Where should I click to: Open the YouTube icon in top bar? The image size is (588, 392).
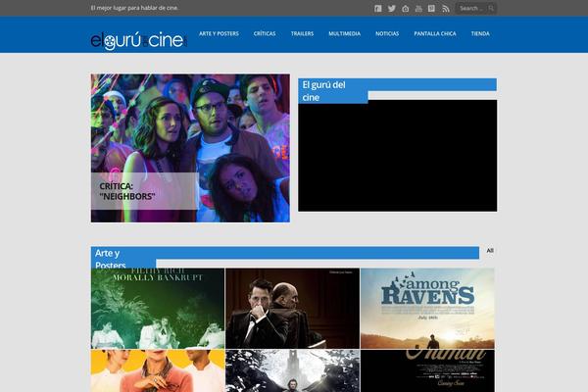pyautogui.click(x=418, y=8)
